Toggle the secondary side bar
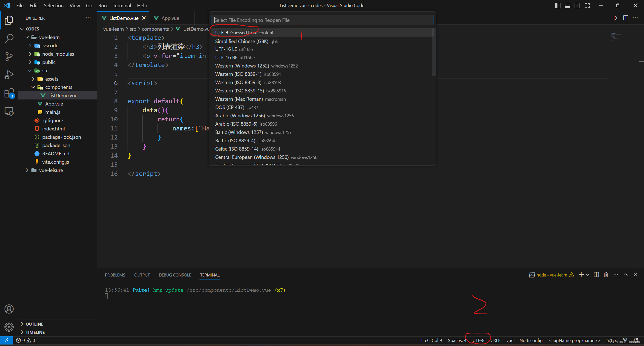644x346 pixels. [x=577, y=5]
